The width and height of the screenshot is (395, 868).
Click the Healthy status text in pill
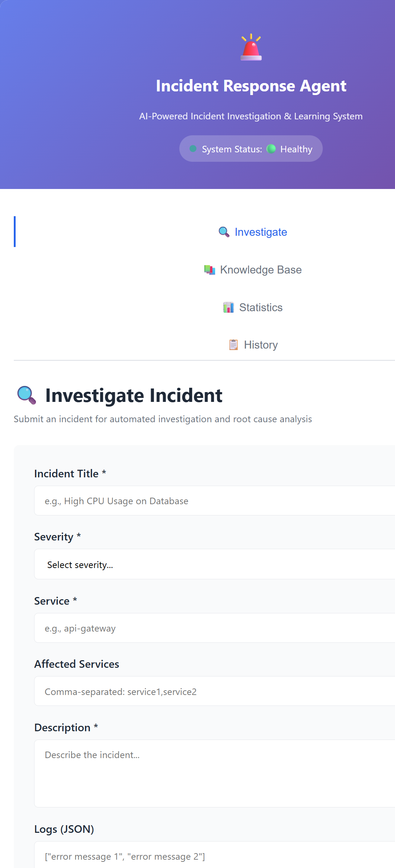(296, 149)
